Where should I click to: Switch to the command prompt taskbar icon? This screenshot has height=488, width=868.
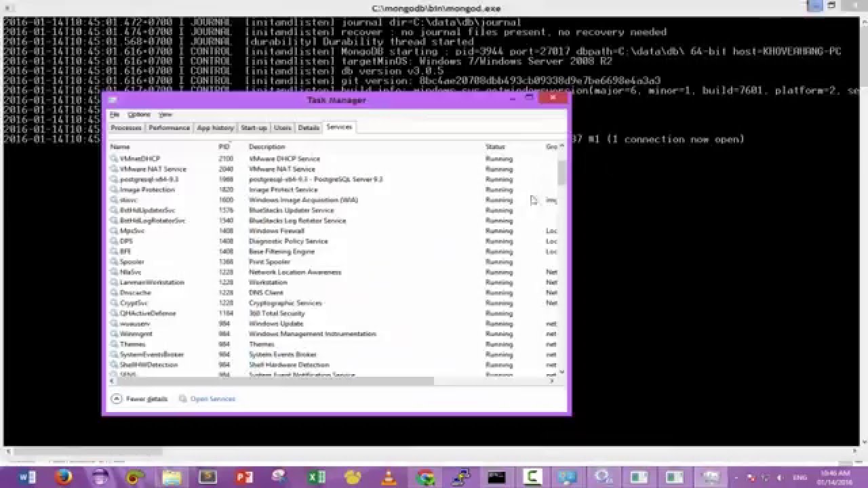pyautogui.click(x=497, y=477)
